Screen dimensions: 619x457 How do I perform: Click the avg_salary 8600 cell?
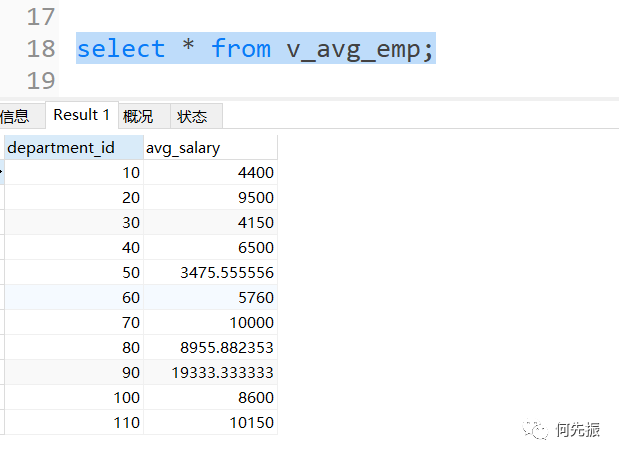[x=210, y=397]
